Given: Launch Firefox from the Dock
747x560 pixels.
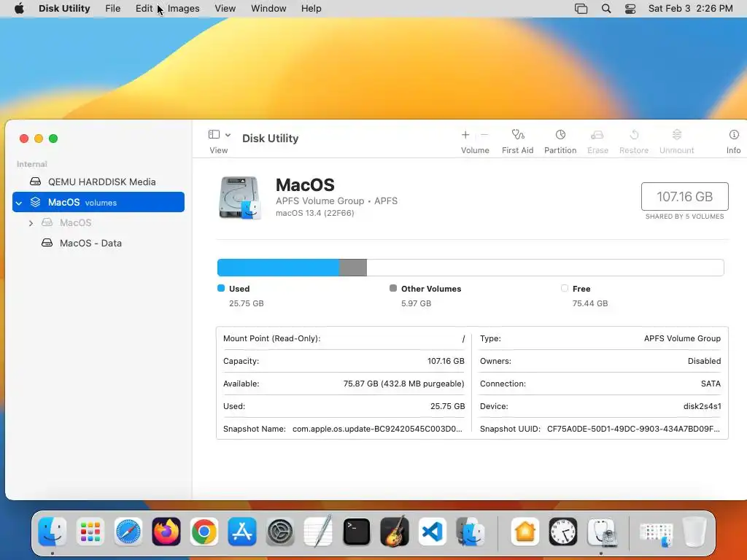Looking at the screenshot, I should [x=166, y=532].
